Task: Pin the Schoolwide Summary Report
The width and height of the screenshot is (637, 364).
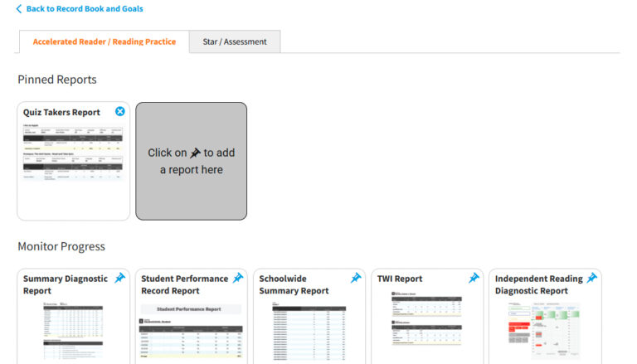Action: [x=356, y=279]
